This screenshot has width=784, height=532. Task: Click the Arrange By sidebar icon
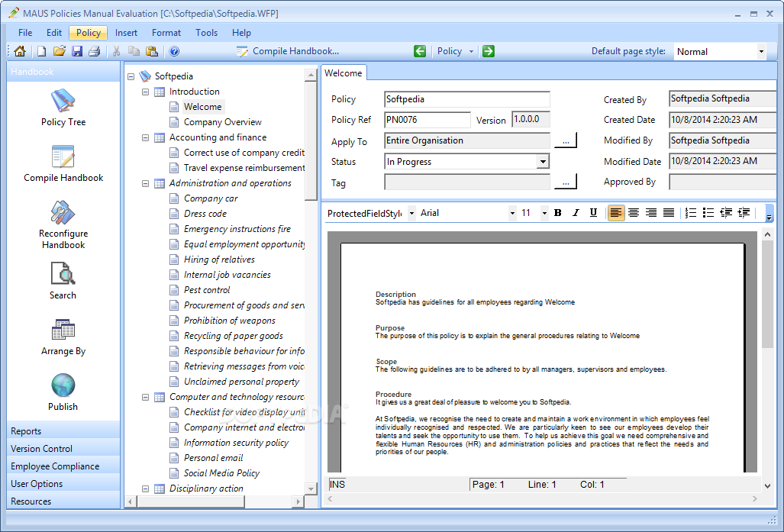point(63,337)
